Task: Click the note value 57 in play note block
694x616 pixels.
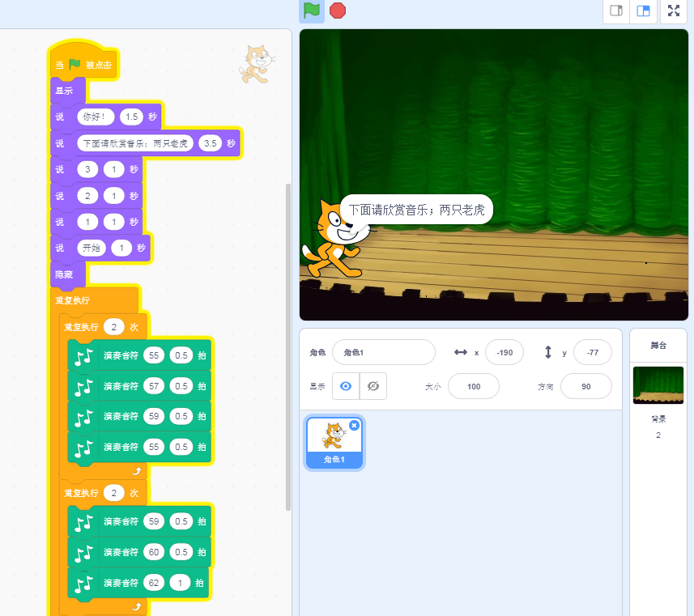Action: click(154, 386)
